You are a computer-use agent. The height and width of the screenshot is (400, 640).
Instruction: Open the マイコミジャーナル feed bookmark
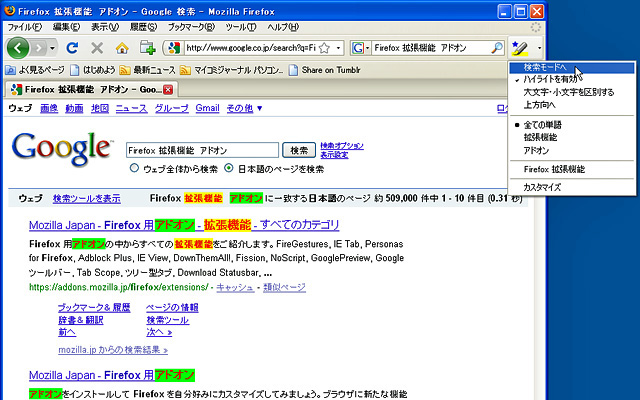[x=231, y=70]
